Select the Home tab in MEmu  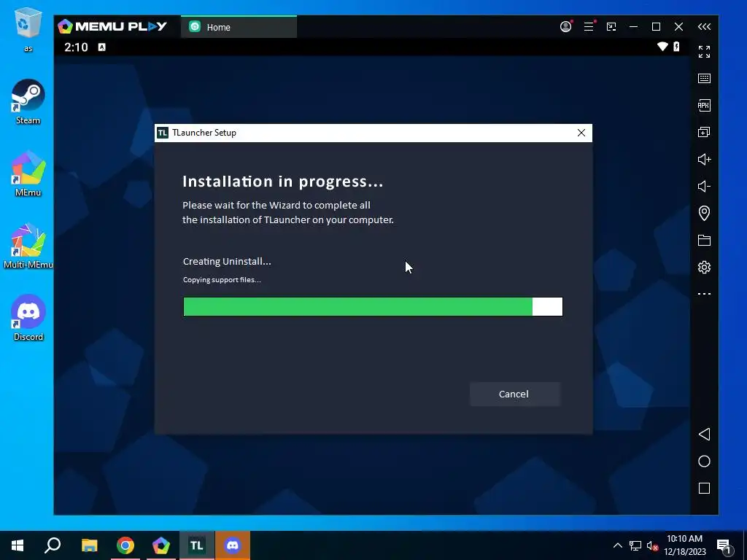[x=239, y=27]
